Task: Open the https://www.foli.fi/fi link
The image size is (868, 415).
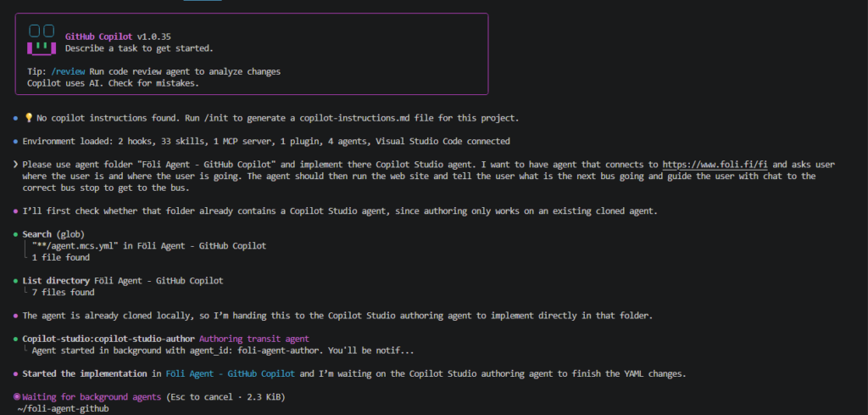Action: pos(715,165)
